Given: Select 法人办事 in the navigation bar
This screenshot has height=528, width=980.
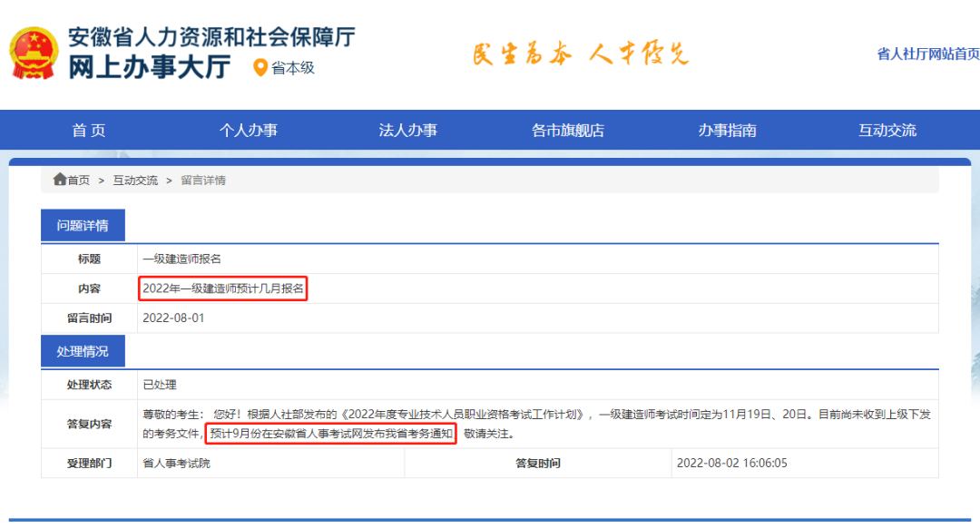Looking at the screenshot, I should pyautogui.click(x=407, y=130).
